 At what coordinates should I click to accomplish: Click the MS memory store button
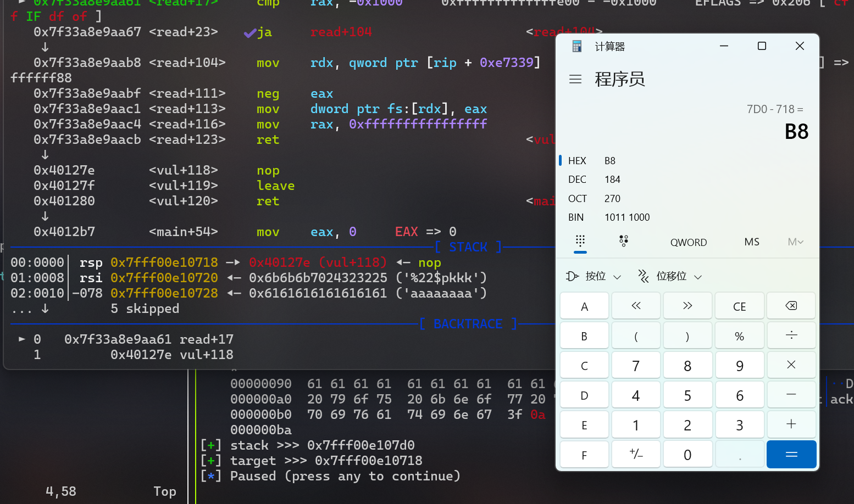pos(751,242)
